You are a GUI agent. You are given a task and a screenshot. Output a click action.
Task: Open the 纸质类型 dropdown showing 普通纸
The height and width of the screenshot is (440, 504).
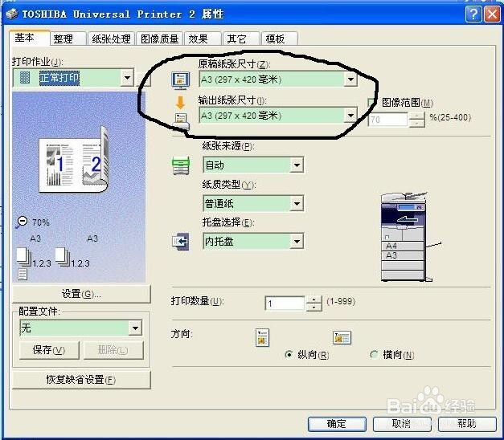click(x=297, y=203)
